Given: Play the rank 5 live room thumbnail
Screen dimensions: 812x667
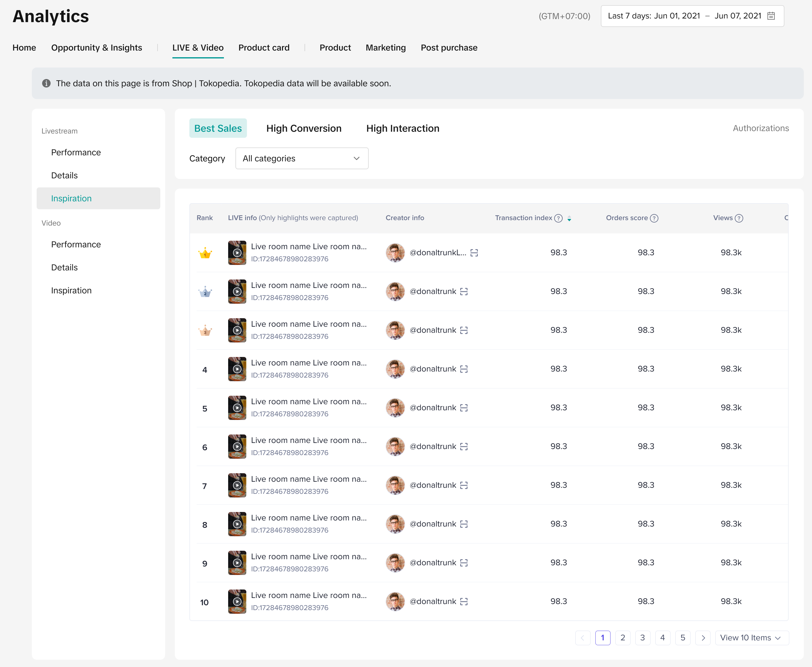Looking at the screenshot, I should pyautogui.click(x=237, y=408).
